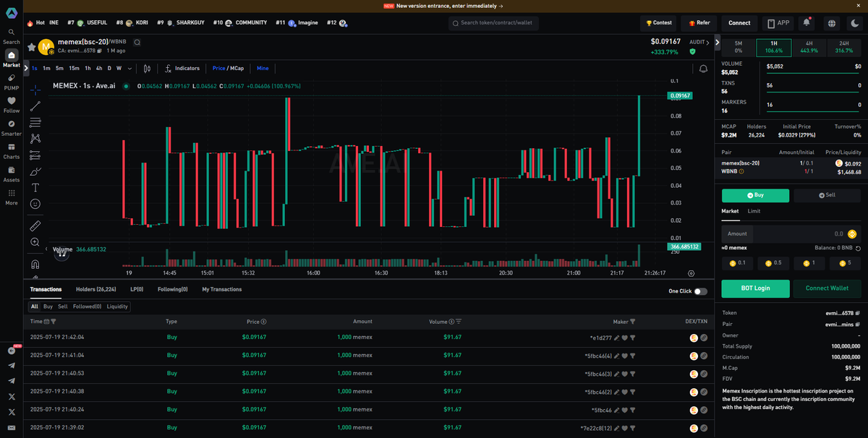The width and height of the screenshot is (868, 438).
Task: Open the Maker column filter
Action: [x=633, y=322]
